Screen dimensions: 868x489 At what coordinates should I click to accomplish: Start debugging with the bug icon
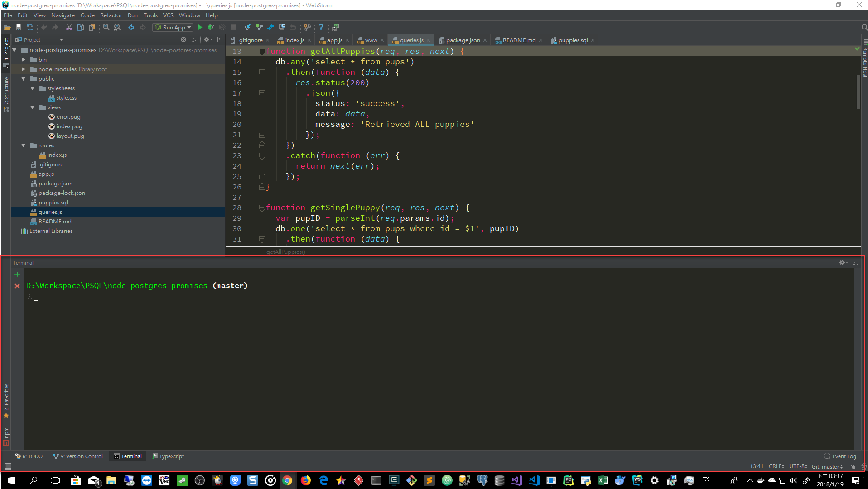pyautogui.click(x=211, y=27)
